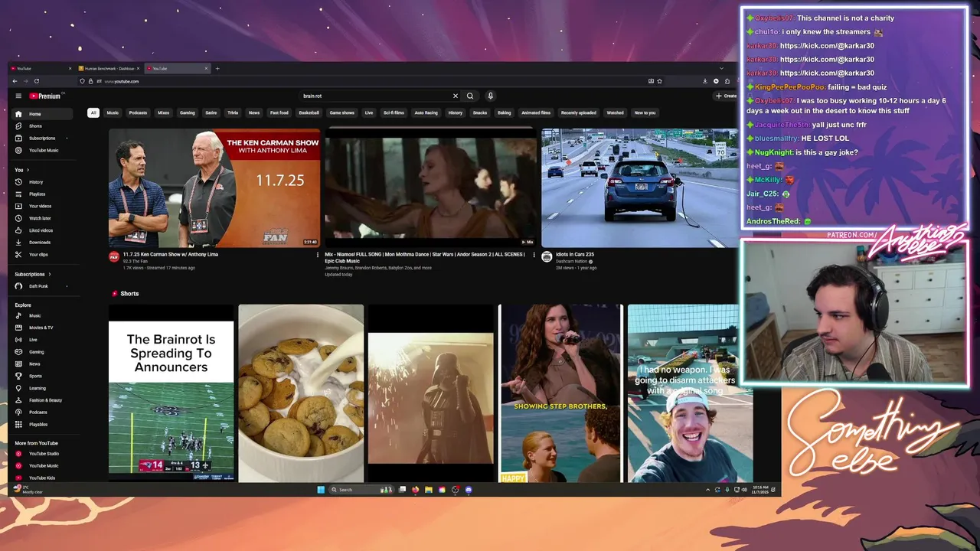Image resolution: width=980 pixels, height=551 pixels.
Task: Open Subscriptions in the sidebar
Action: [42, 139]
